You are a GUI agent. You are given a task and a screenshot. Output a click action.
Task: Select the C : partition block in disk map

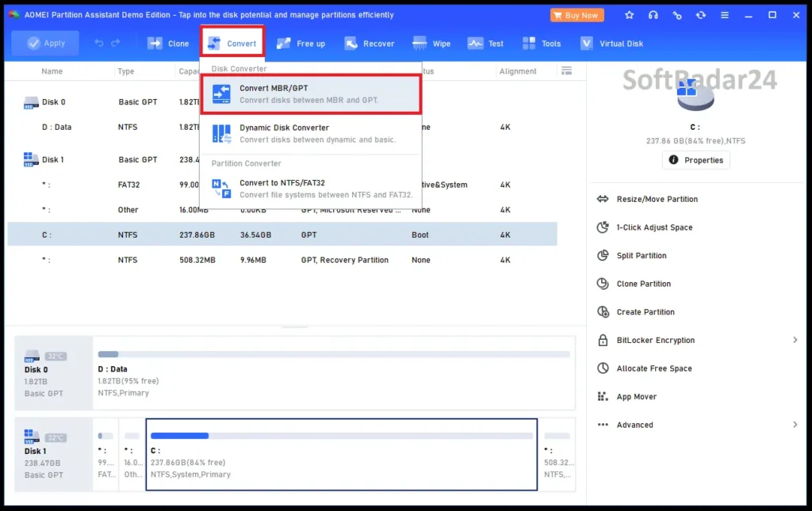tap(342, 454)
